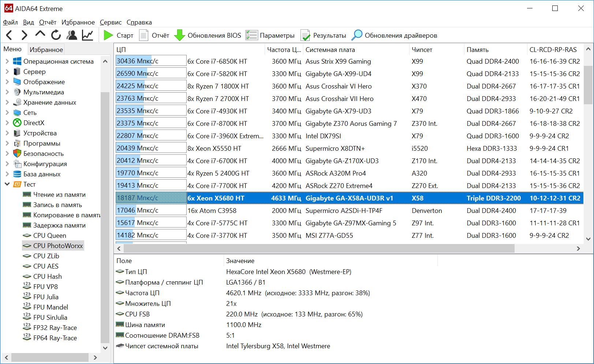Sort results by the ЦП column header
594x364 pixels.
[190, 50]
